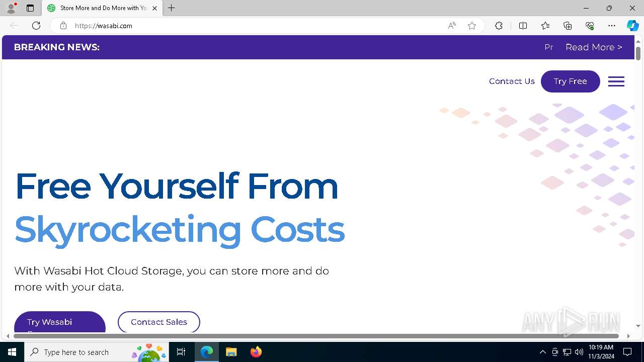Screen dimensions: 644x362
Task: Click the scroll down arrow
Action: [638, 326]
